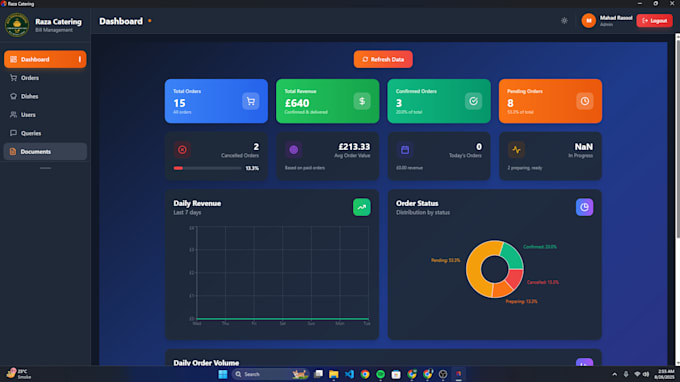The width and height of the screenshot is (680, 382).
Task: Click the activity pulse icon on In Progress
Action: pos(516,150)
